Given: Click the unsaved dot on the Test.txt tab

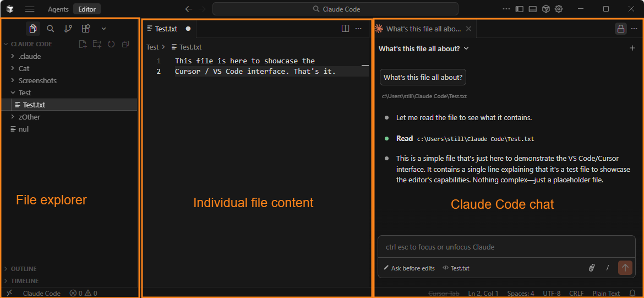Looking at the screenshot, I should tap(188, 29).
